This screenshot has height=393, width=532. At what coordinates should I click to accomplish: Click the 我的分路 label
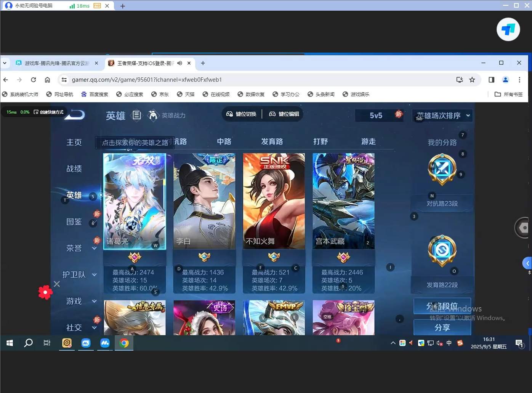pos(442,143)
